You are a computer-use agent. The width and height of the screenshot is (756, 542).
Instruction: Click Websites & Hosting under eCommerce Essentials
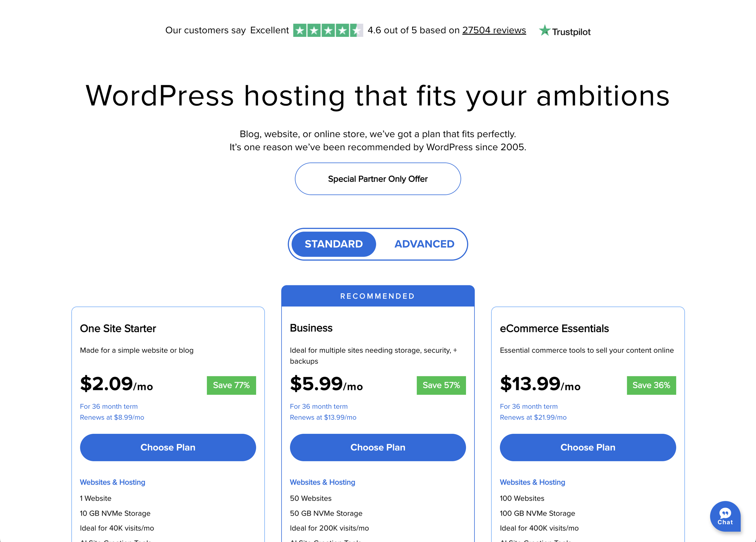click(x=532, y=482)
